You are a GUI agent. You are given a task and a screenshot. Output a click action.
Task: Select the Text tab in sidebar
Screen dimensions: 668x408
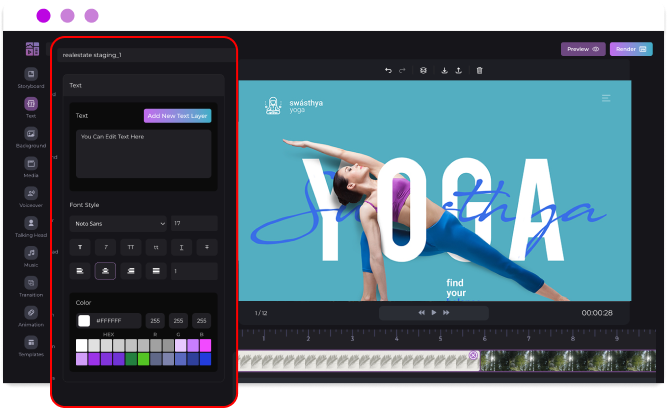31,105
